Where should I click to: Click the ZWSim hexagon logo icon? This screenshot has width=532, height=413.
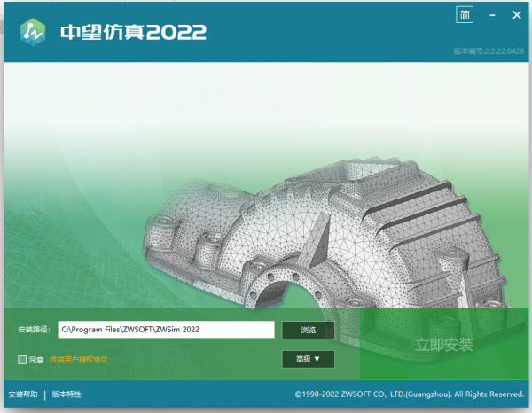coord(33,32)
